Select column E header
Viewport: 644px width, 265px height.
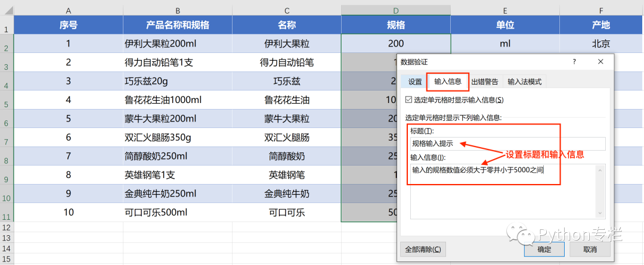[505, 10]
